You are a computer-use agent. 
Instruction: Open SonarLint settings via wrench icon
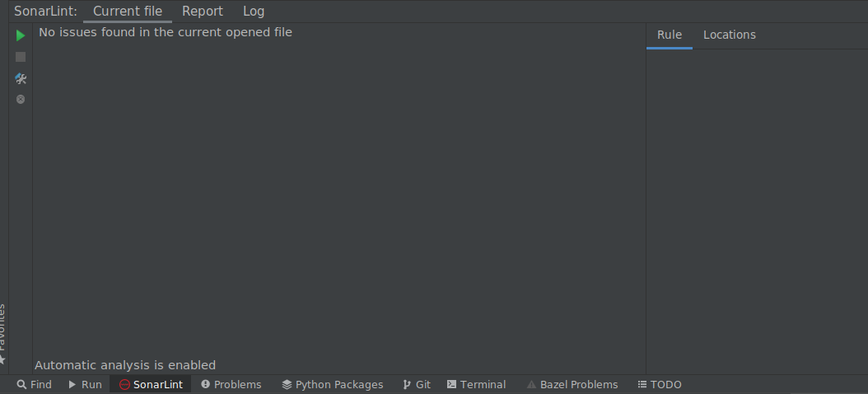point(21,78)
